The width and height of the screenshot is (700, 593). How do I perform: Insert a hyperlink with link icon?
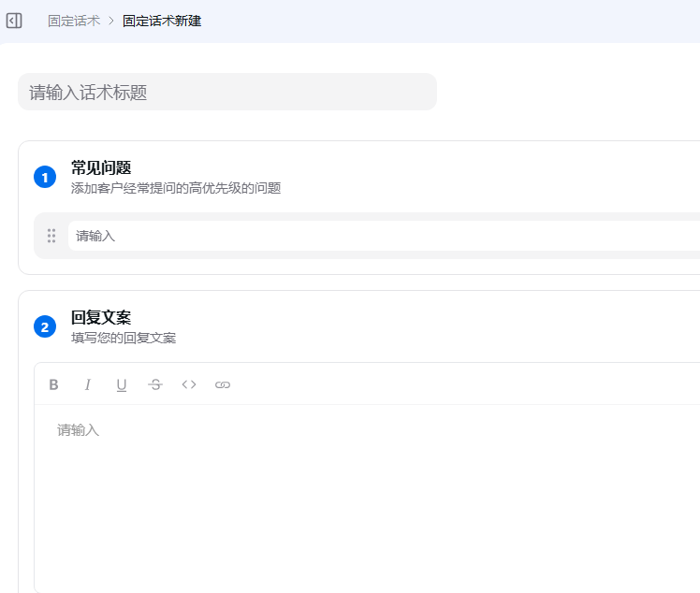[x=223, y=384]
